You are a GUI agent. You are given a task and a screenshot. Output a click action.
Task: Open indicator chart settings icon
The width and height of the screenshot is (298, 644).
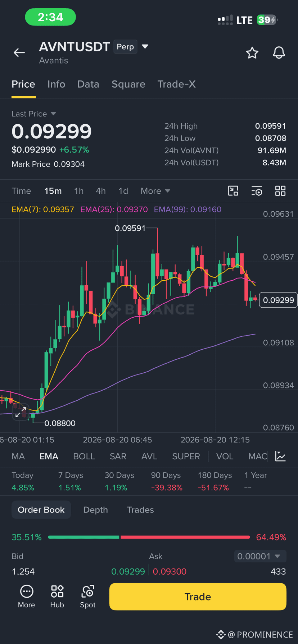click(x=280, y=456)
